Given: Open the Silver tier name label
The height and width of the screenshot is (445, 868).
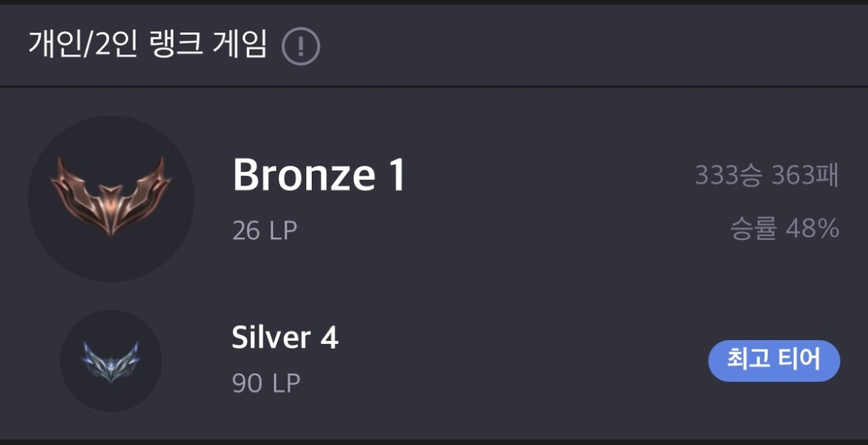Looking at the screenshot, I should coord(271,338).
